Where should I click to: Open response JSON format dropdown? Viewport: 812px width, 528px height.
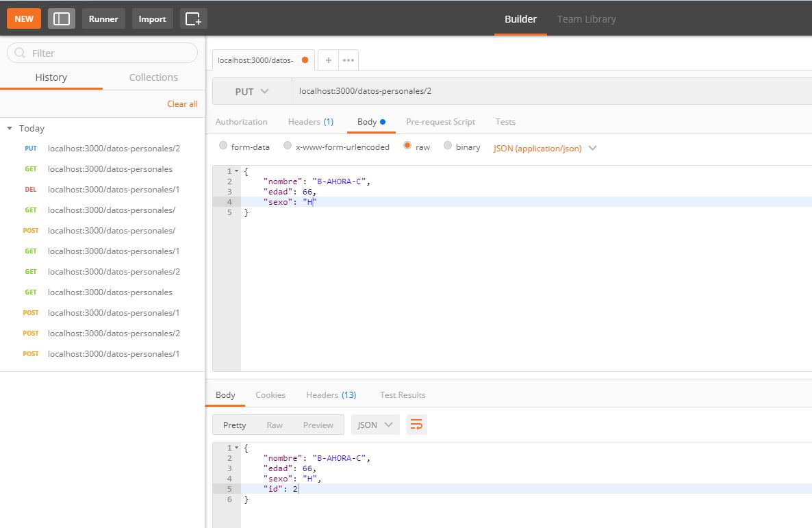point(375,425)
